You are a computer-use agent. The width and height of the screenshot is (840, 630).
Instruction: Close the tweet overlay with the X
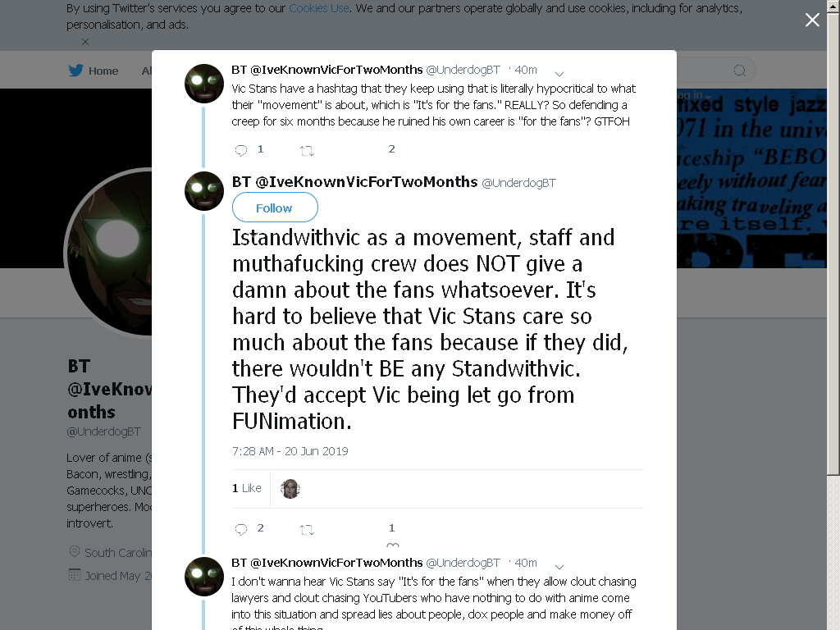(x=812, y=20)
